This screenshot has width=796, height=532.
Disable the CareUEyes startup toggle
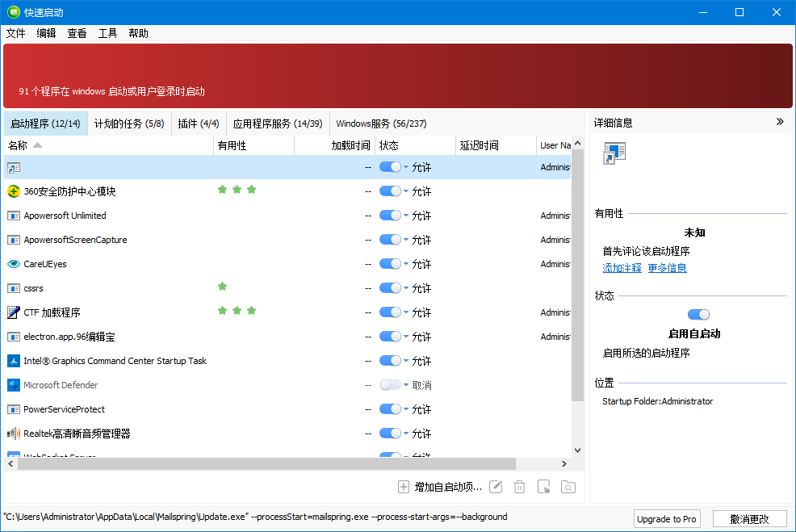(390, 264)
